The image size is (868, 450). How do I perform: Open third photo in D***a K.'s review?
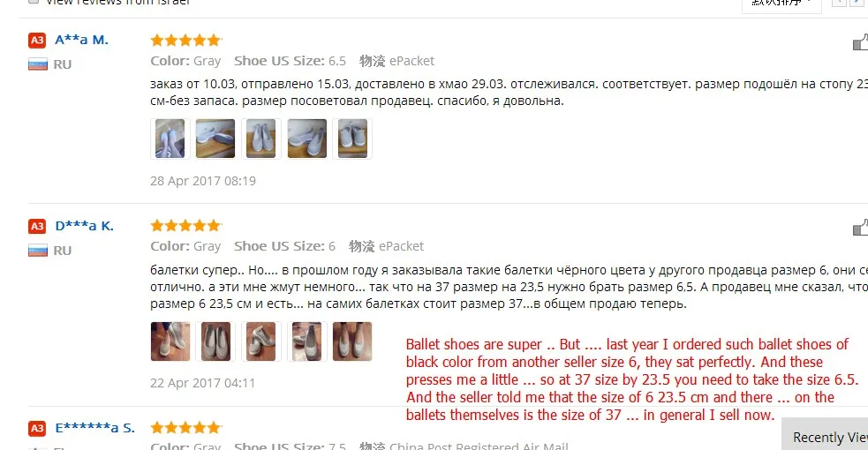261,341
